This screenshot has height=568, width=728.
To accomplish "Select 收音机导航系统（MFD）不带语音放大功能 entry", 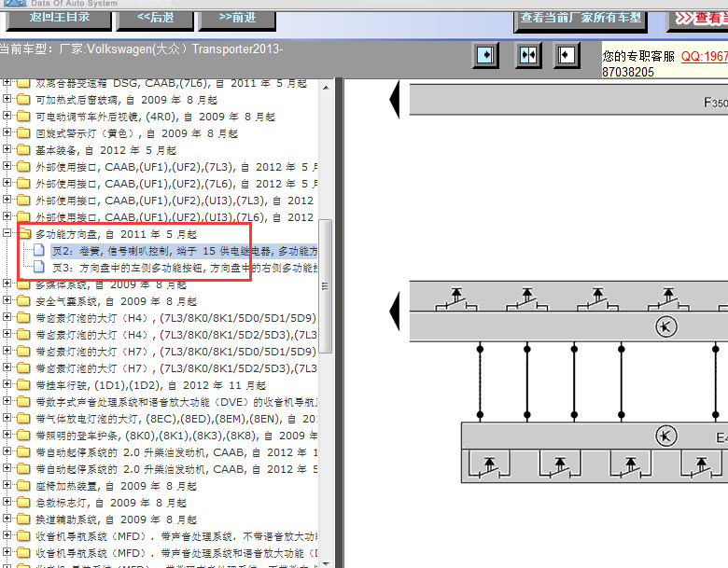I will pyautogui.click(x=176, y=536).
